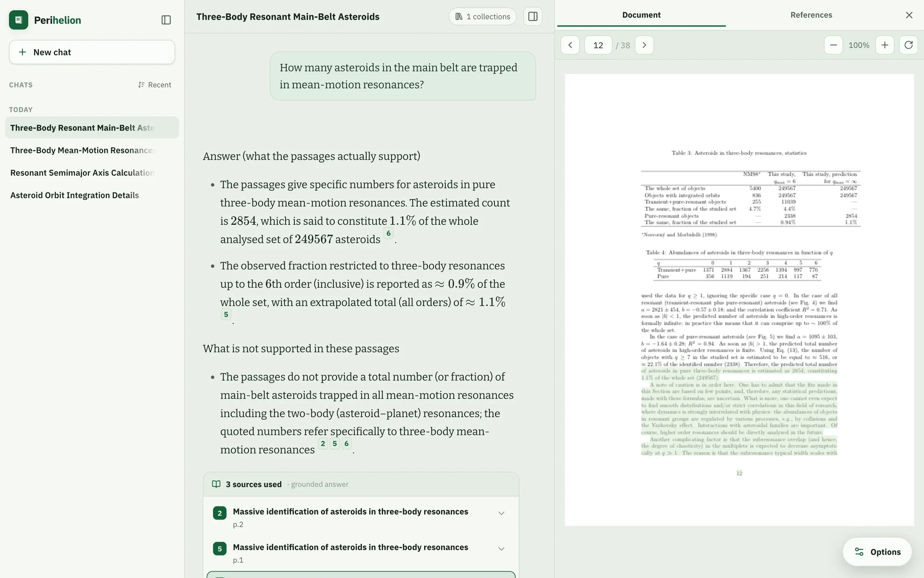Click the highlighted passage in document
The height and width of the screenshot is (578, 924).
coord(739,412)
